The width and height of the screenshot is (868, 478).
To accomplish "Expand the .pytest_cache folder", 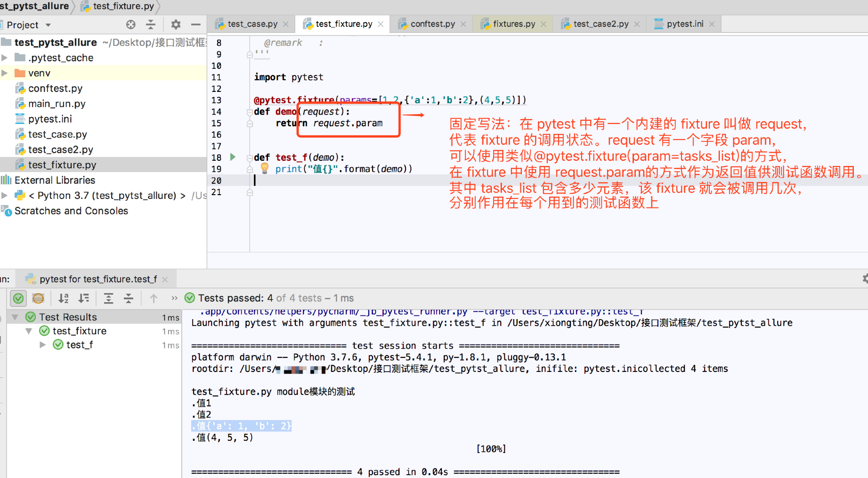I will click(5, 58).
